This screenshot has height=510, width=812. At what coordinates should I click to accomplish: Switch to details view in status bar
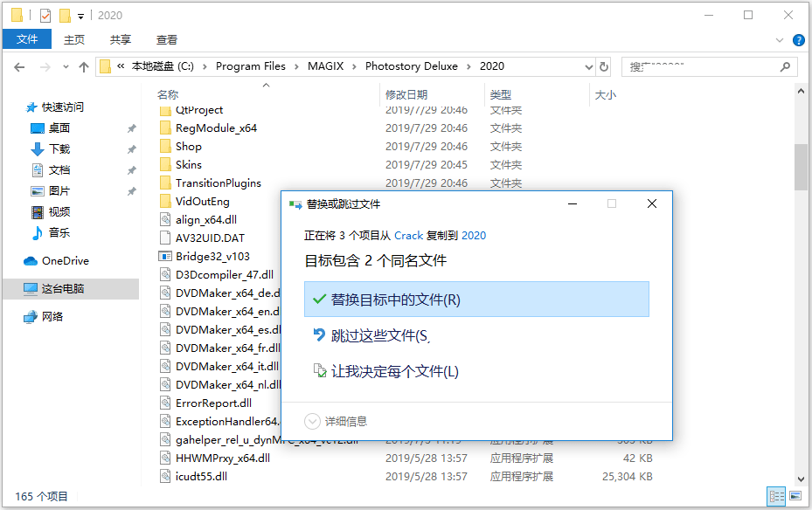pos(776,496)
